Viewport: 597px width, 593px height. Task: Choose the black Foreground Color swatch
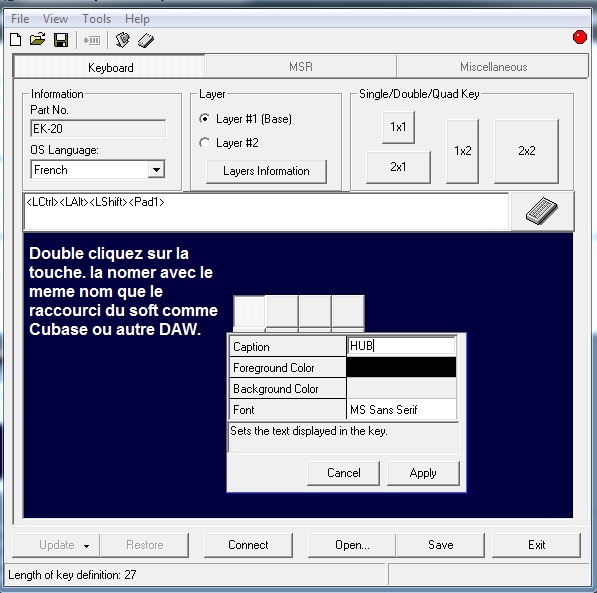[401, 367]
